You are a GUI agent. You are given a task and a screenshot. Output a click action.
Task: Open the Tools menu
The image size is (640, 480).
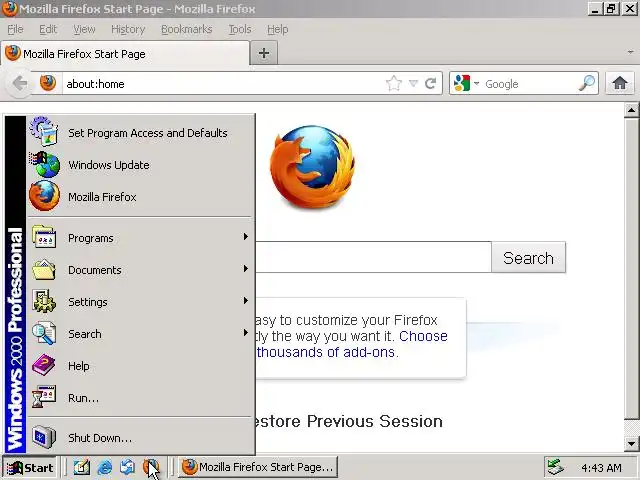tap(240, 29)
